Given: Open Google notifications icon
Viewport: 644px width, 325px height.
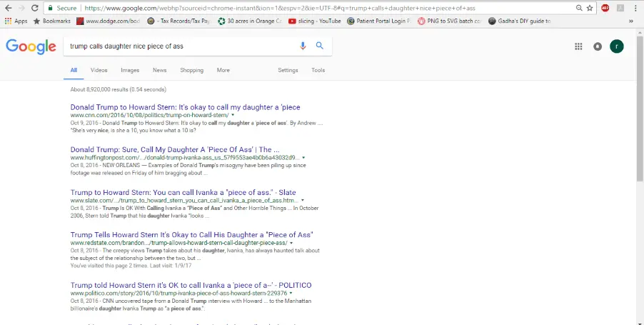Looking at the screenshot, I should point(598,46).
